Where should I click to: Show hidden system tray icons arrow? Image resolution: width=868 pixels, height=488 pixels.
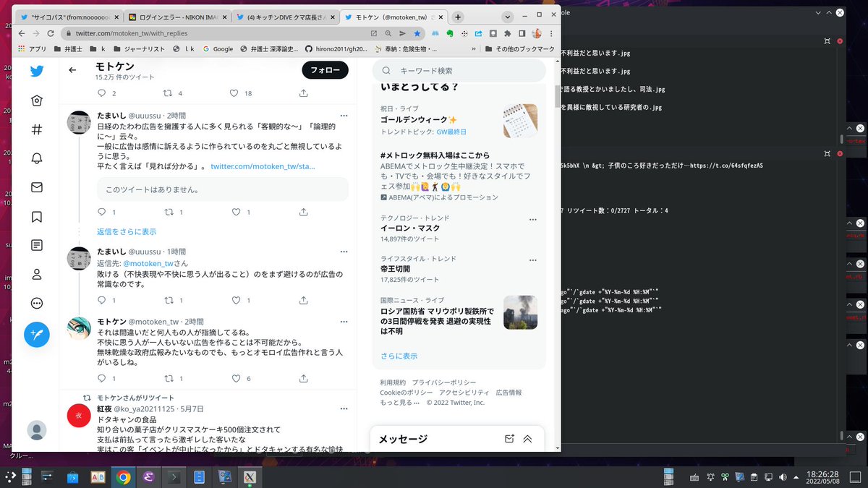point(796,477)
